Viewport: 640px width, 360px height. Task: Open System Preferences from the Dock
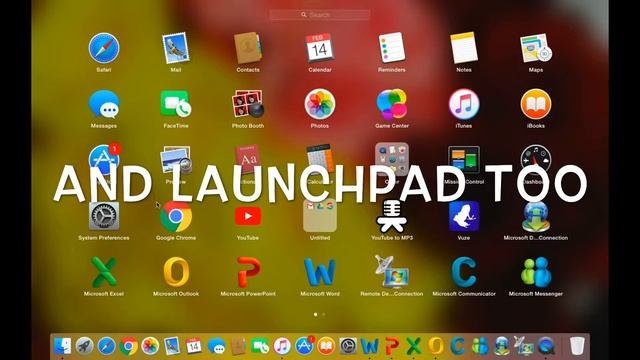tap(348, 346)
